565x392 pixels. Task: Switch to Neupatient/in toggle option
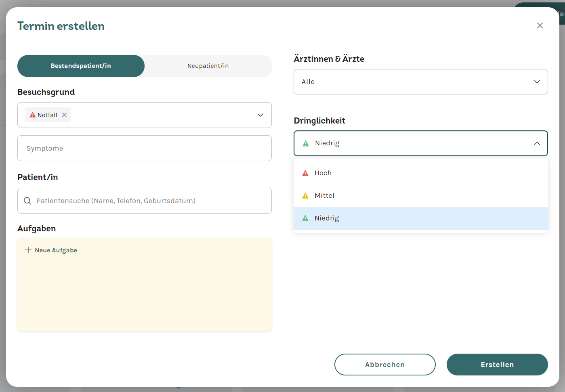(x=208, y=66)
